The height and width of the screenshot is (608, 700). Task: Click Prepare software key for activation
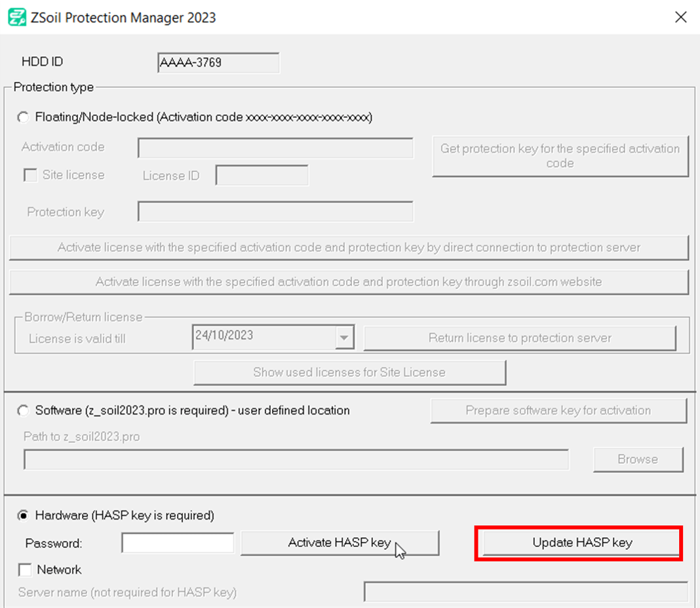pos(558,411)
